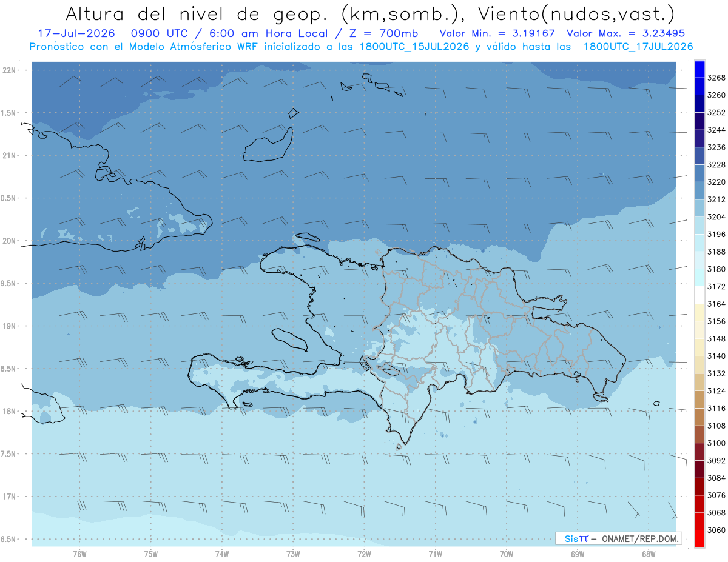Click the white swatch between 3172 and 3164
The width and height of the screenshot is (728, 562).
click(x=699, y=295)
